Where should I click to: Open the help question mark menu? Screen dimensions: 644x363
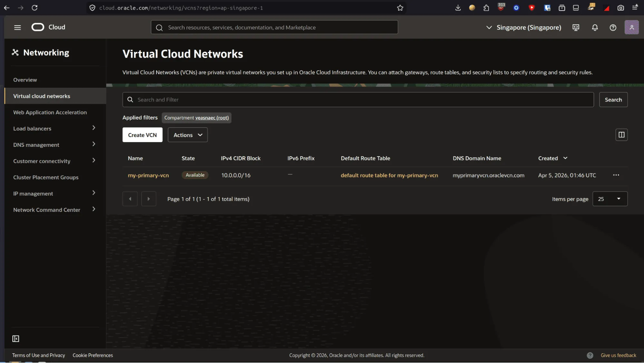click(613, 27)
